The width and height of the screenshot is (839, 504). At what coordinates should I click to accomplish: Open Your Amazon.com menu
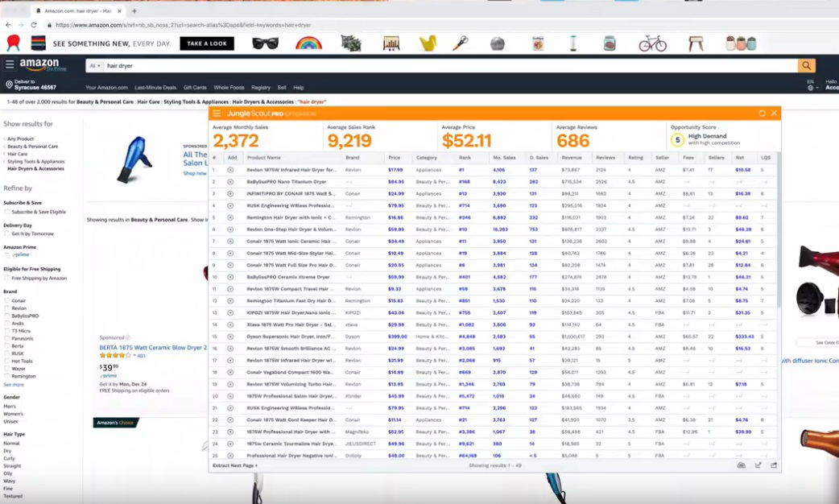pos(106,88)
